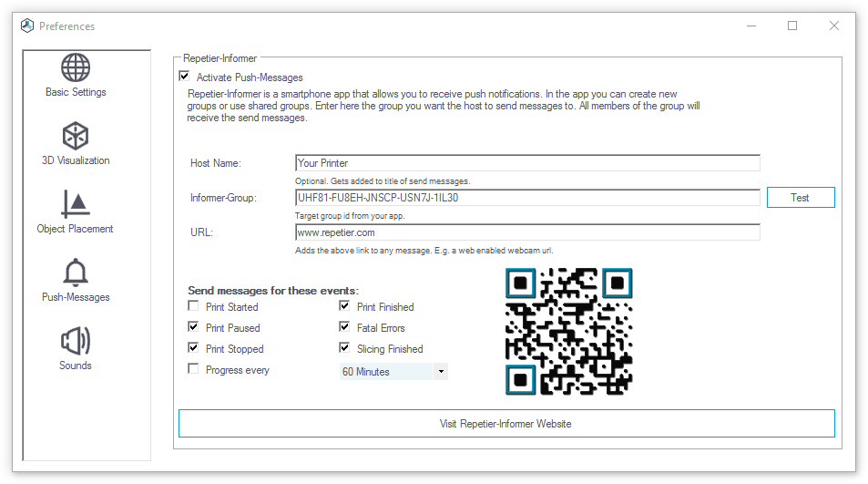This screenshot has width=868, height=484.
Task: Focus the Host Name input field
Action: 527,163
